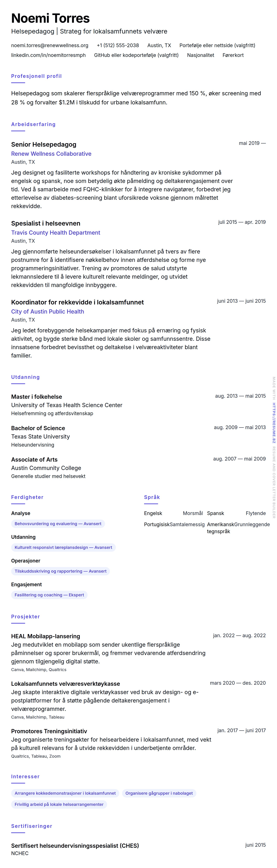Select the Portefølje eller nettside field

tap(217, 46)
